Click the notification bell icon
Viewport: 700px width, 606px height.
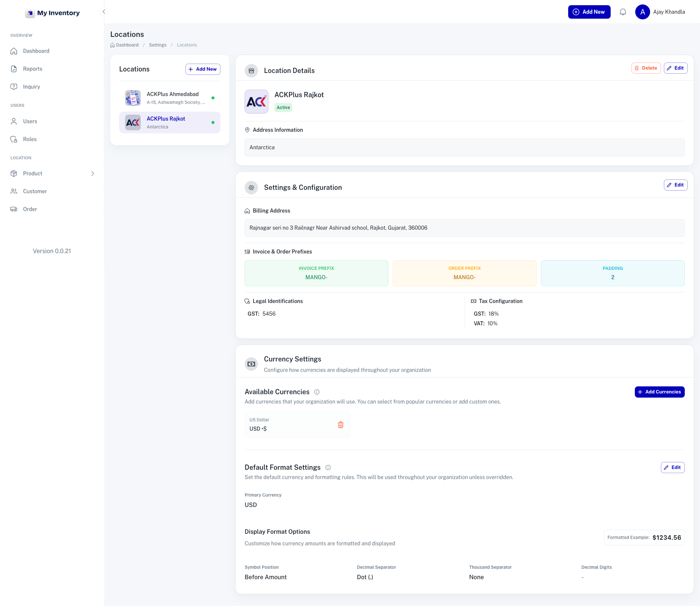623,12
